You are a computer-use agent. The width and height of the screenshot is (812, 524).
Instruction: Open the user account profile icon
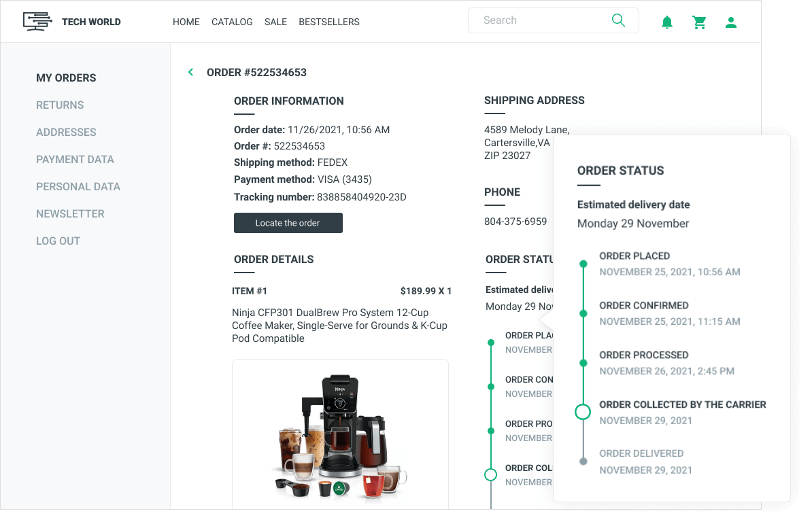pos(731,22)
